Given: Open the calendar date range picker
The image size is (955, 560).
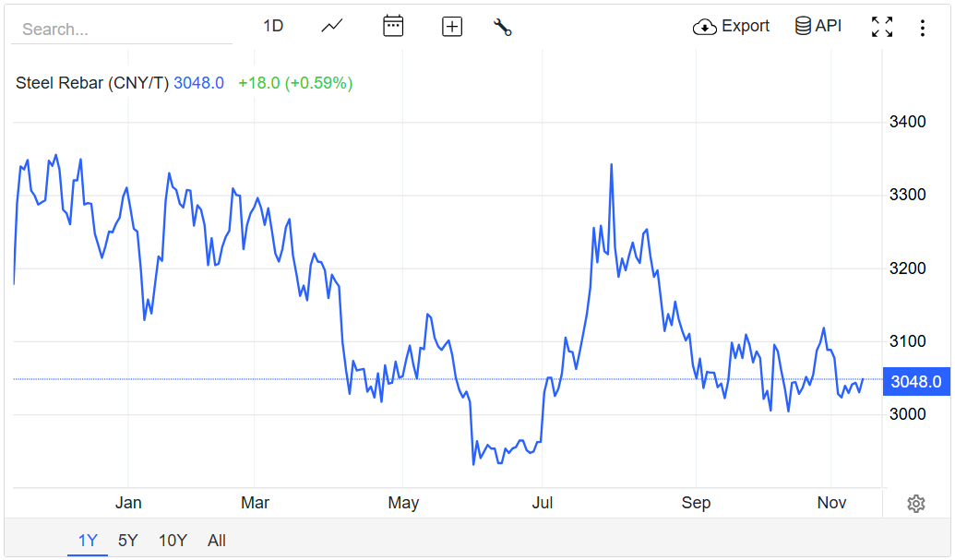Looking at the screenshot, I should pyautogui.click(x=393, y=26).
